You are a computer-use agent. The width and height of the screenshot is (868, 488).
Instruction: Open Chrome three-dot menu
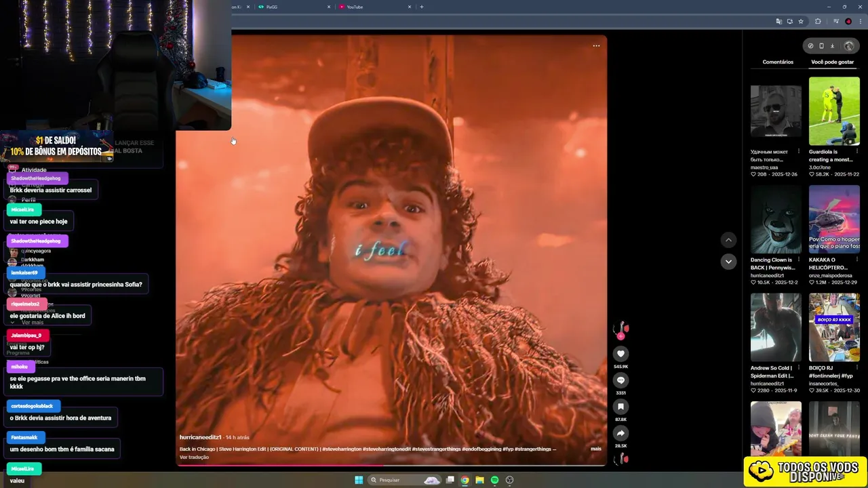point(859,22)
